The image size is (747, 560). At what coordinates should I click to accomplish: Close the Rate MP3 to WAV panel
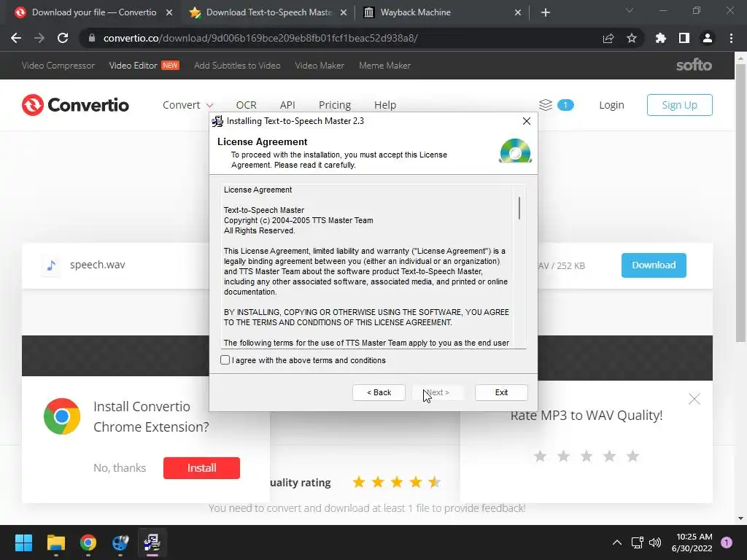[694, 399]
